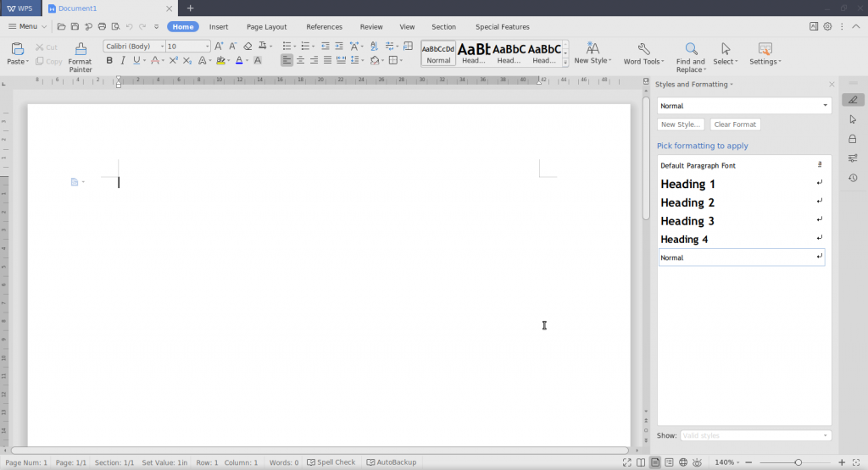Switch to the Review tab
This screenshot has width=868, height=470.
371,26
